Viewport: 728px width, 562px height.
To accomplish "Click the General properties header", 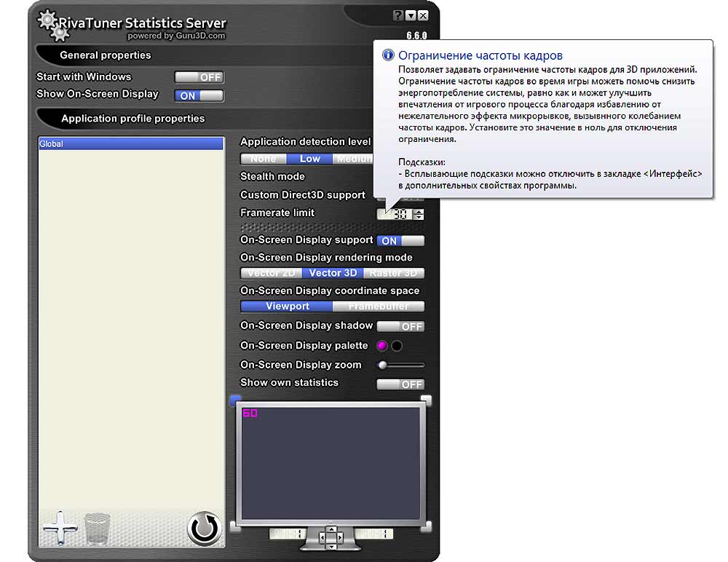I will click(x=106, y=55).
